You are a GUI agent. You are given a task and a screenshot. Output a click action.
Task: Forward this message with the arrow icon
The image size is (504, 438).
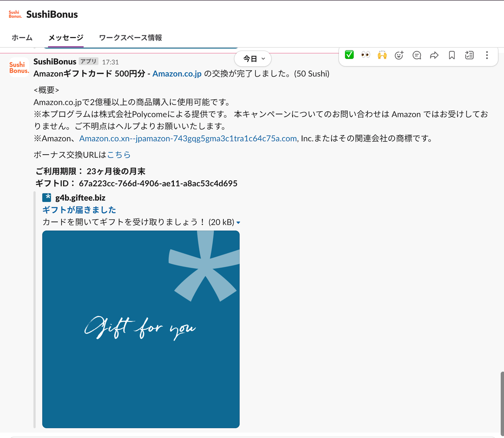coord(434,55)
